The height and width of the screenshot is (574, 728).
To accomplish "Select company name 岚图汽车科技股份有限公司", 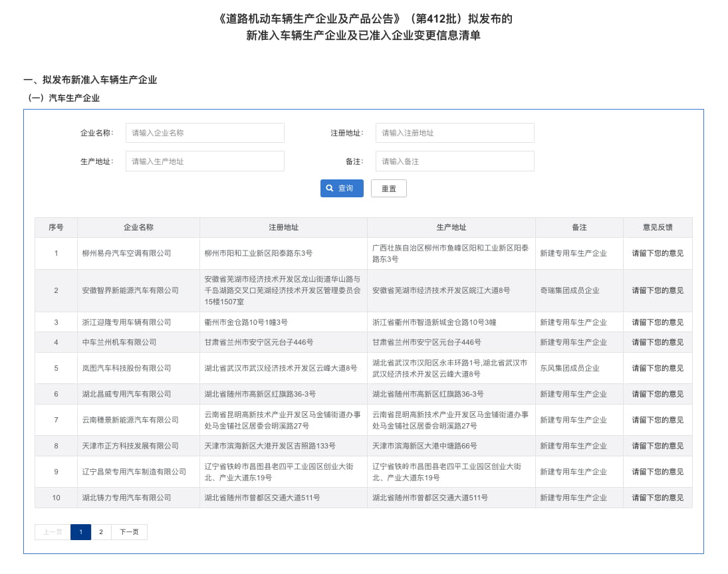I will pos(126,369).
